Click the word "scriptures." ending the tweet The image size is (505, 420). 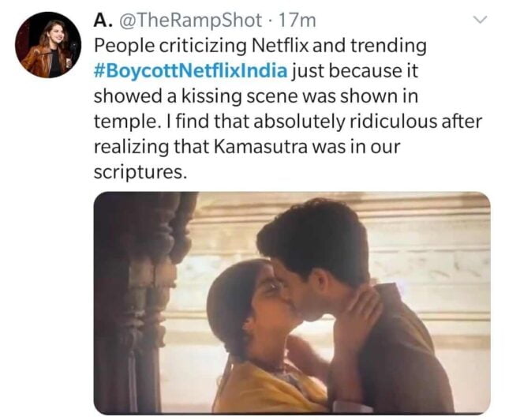140,173
